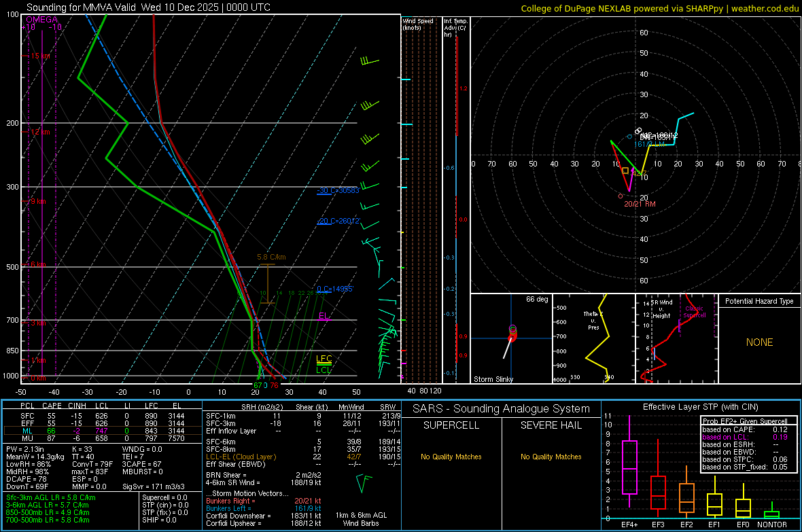Select the EFF parcel row
This screenshot has width=802, height=532.
(102, 423)
